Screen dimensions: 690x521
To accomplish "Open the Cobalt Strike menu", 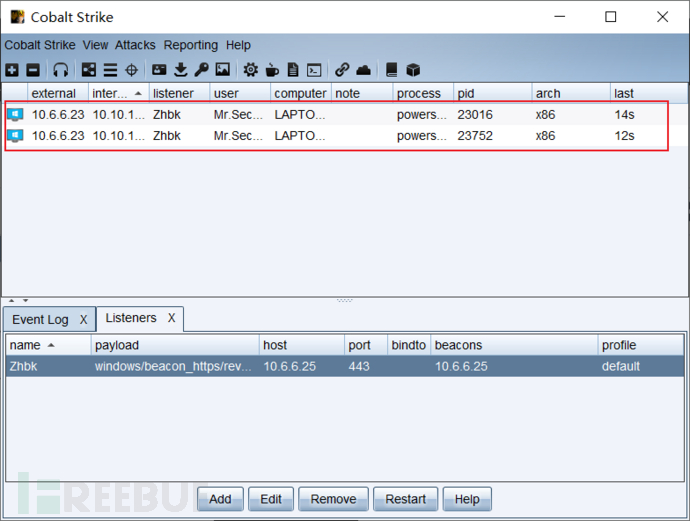I will coord(40,45).
